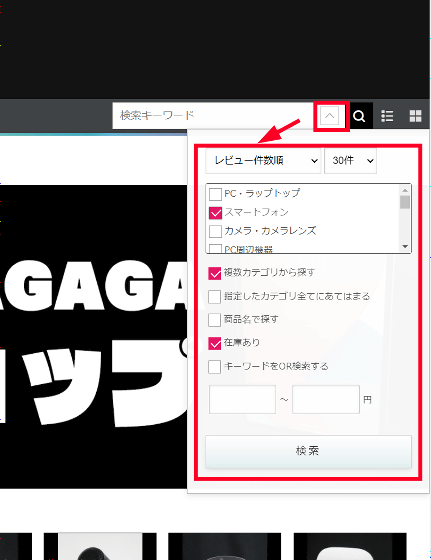Enable 指定したカテゴリ全てにあてはまる option

pos(215,296)
